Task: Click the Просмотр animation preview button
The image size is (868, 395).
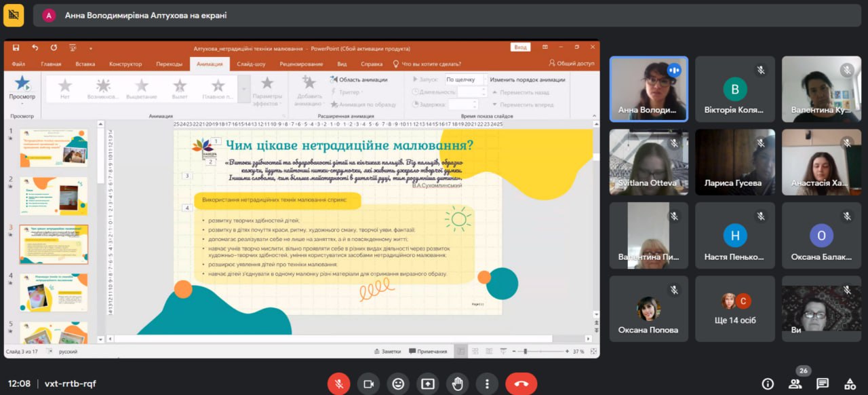Action: click(22, 88)
